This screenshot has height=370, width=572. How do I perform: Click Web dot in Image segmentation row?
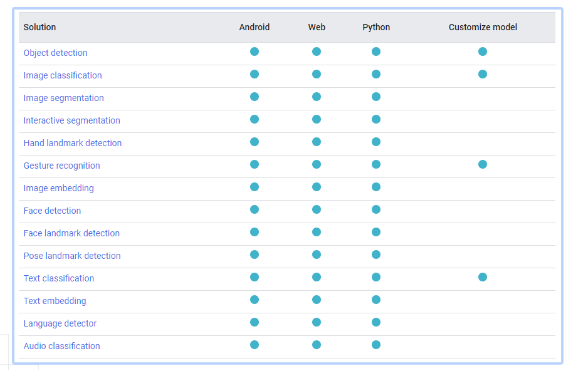coord(316,97)
